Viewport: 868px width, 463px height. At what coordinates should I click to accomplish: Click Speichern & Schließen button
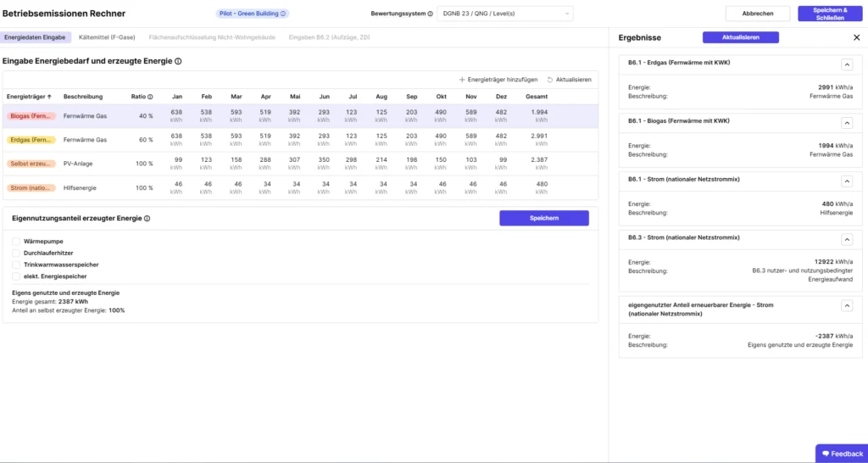pyautogui.click(x=830, y=14)
